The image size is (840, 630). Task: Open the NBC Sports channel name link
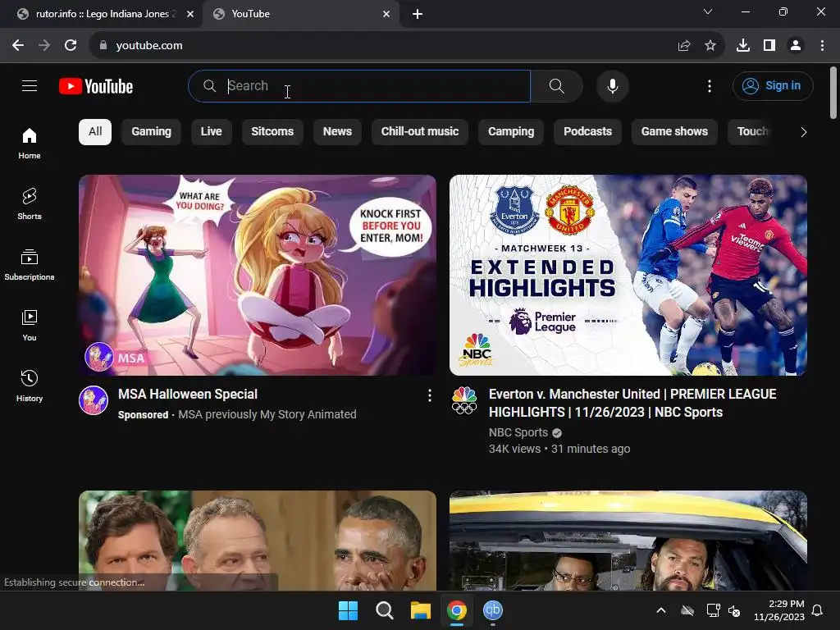pos(518,432)
